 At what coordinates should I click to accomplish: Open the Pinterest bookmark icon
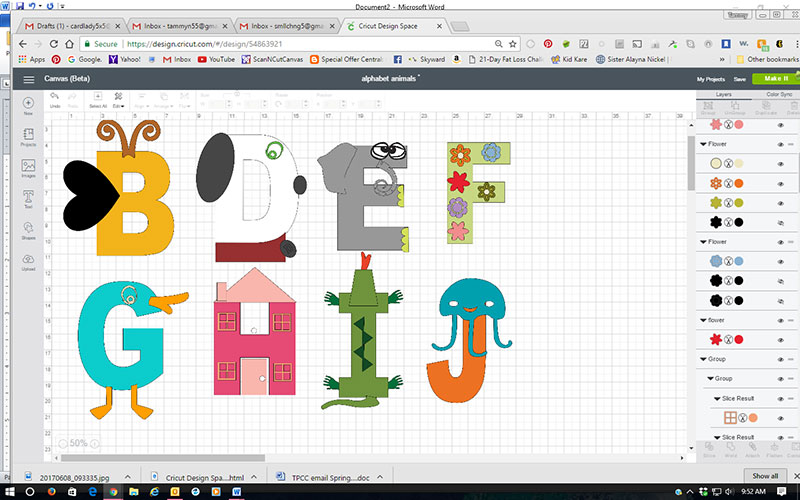pyautogui.click(x=56, y=59)
